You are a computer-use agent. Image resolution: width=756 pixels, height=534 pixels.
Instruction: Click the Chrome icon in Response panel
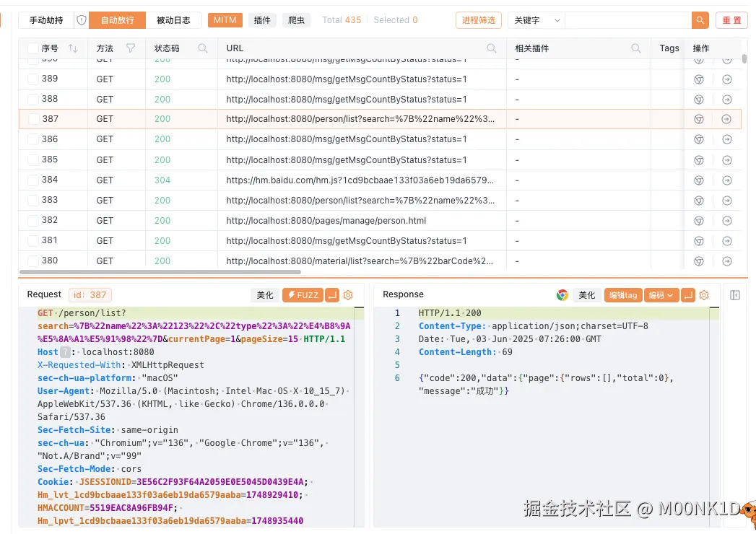click(x=562, y=295)
